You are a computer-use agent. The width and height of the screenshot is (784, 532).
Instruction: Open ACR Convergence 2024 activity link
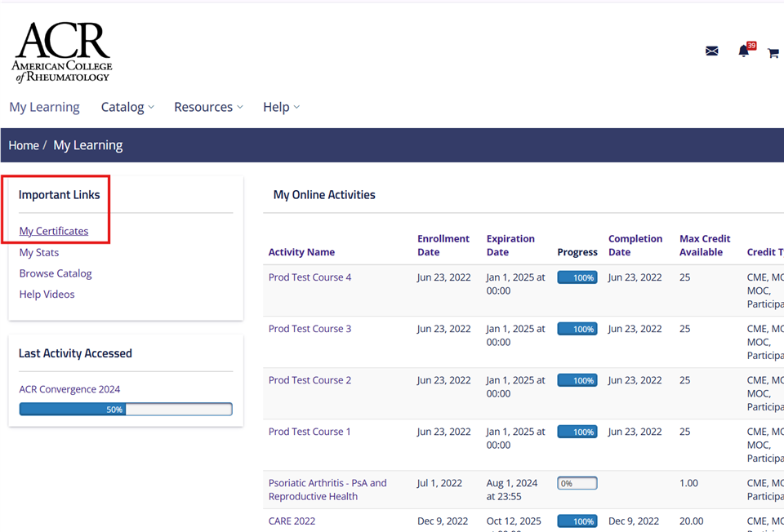69,389
